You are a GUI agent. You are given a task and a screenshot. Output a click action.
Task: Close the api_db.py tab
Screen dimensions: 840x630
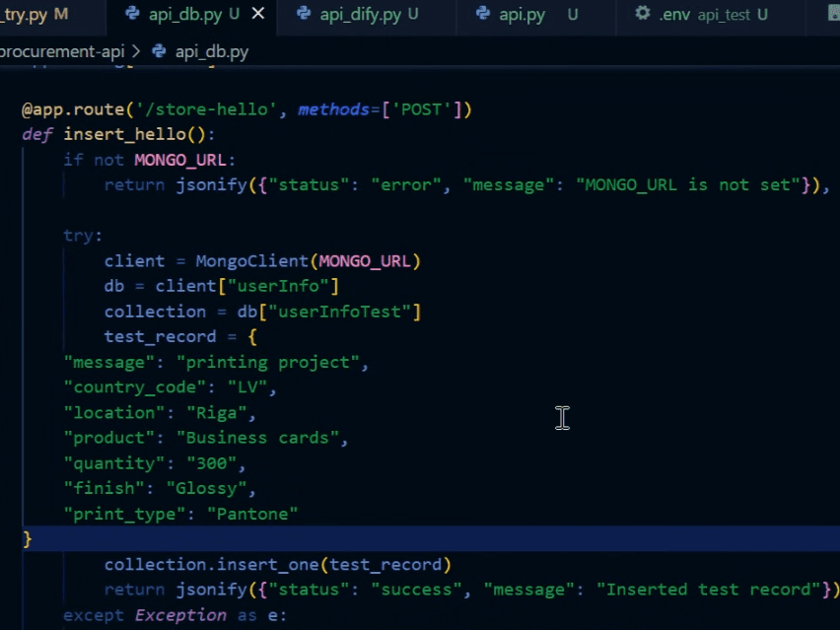click(x=256, y=15)
